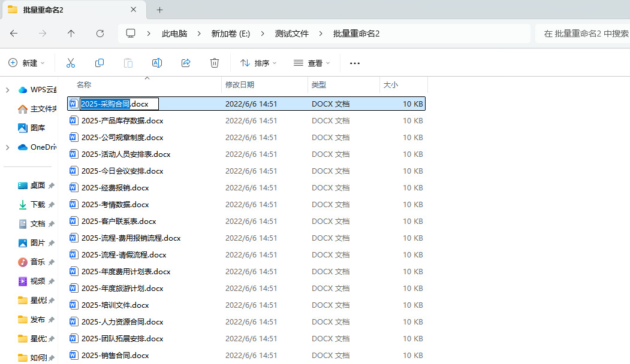Select file 2025-经费报销.docx
Screen dimensions: 630x364
tap(246, 188)
